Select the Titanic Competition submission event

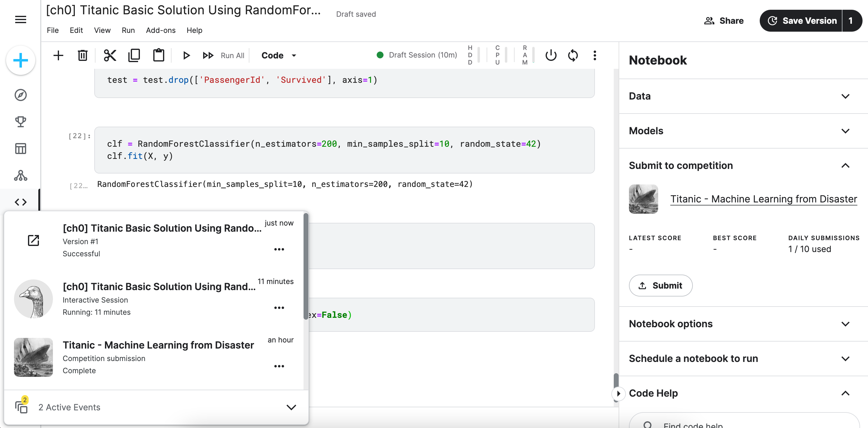[x=154, y=357]
